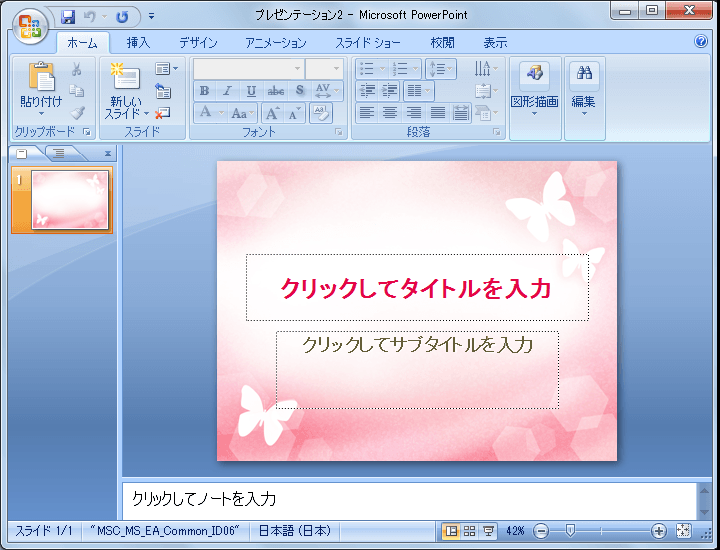Click the Office button orb
The image size is (720, 550).
(x=30, y=26)
